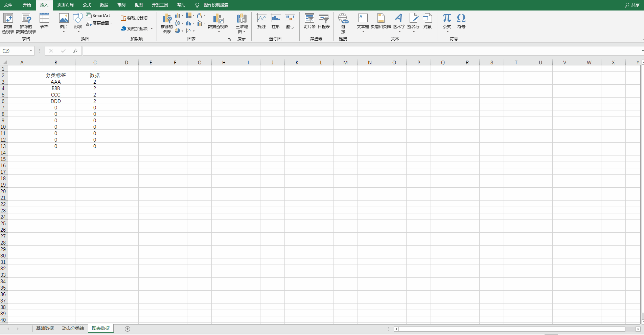Insert a Text Box (文本框)
The height and width of the screenshot is (335, 644).
[363, 23]
